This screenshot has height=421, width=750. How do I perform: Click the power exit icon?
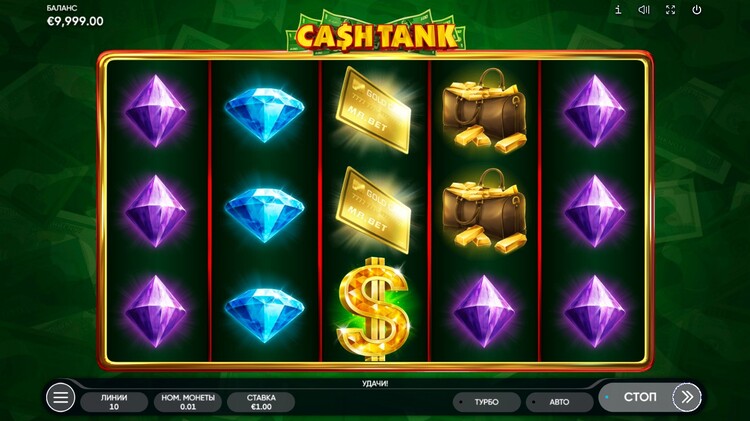coord(696,10)
